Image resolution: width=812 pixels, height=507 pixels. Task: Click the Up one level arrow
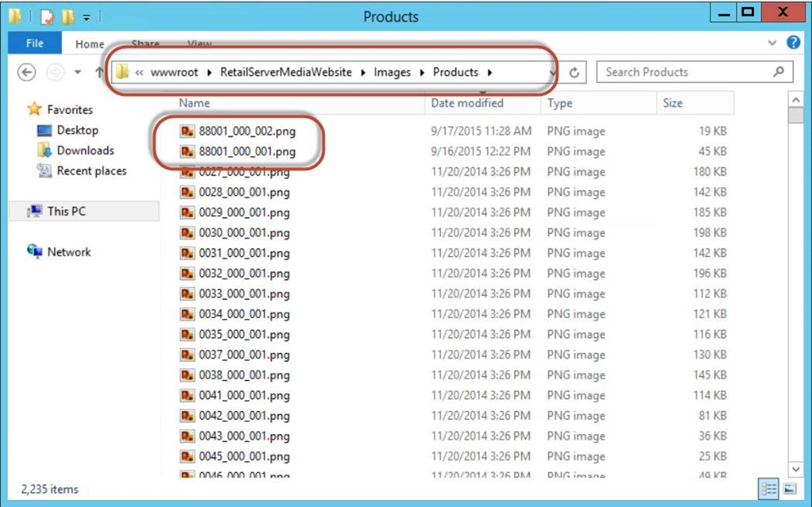[x=99, y=72]
